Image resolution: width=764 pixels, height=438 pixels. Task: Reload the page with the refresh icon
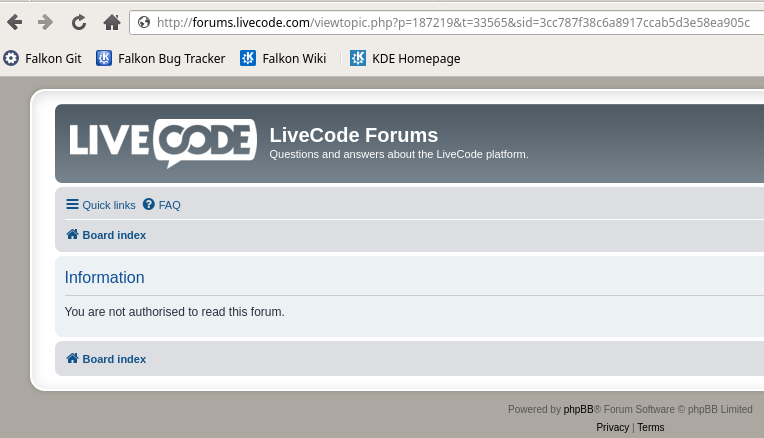(x=78, y=22)
